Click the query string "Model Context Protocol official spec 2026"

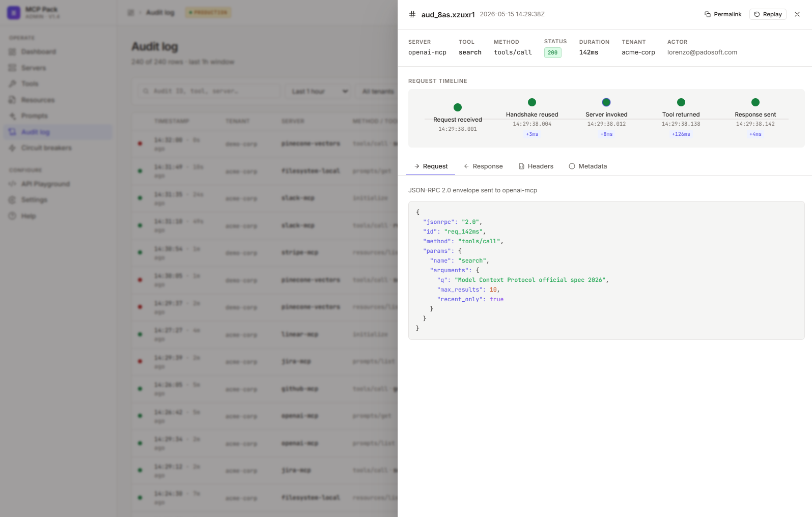[x=530, y=280]
